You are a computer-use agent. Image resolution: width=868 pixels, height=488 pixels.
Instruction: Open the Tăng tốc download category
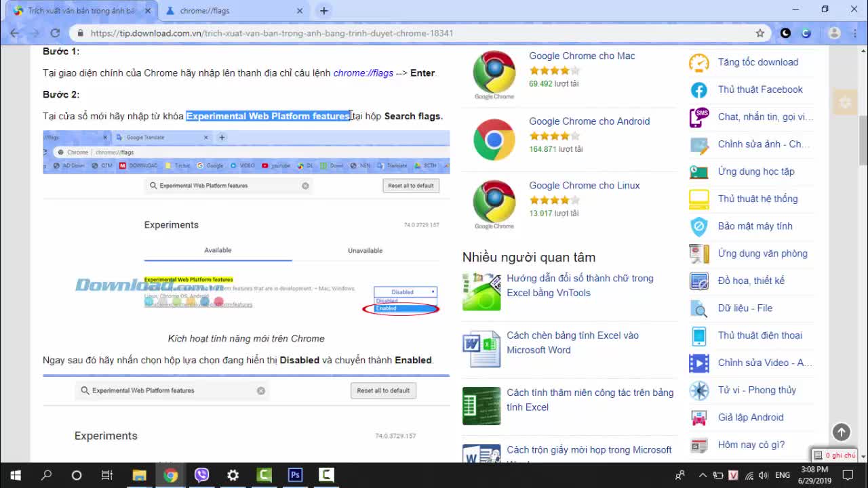point(757,62)
